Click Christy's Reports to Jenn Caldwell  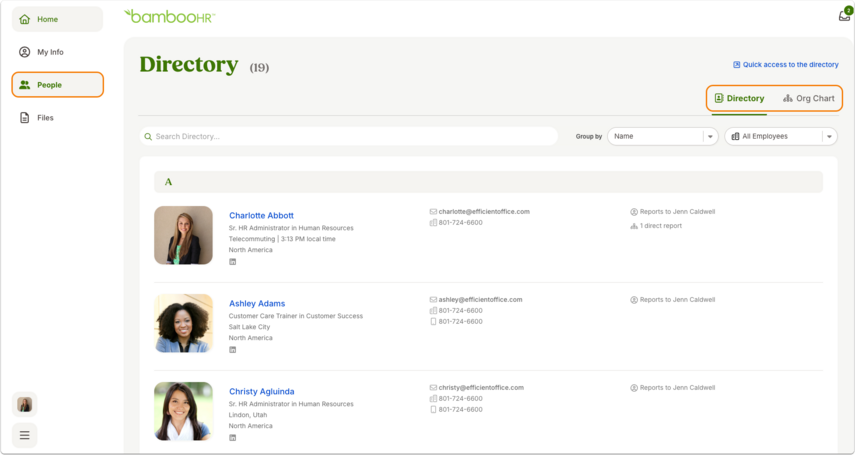tap(677, 387)
